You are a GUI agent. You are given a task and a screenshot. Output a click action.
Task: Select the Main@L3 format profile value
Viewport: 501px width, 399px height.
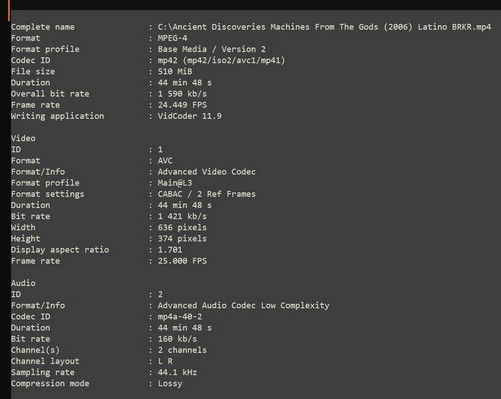[175, 183]
